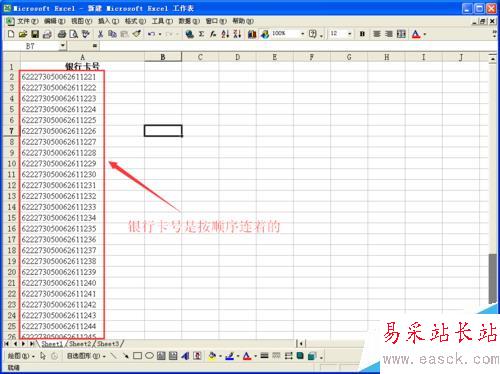
Task: Toggle bold formatting with B
Action: [x=362, y=34]
